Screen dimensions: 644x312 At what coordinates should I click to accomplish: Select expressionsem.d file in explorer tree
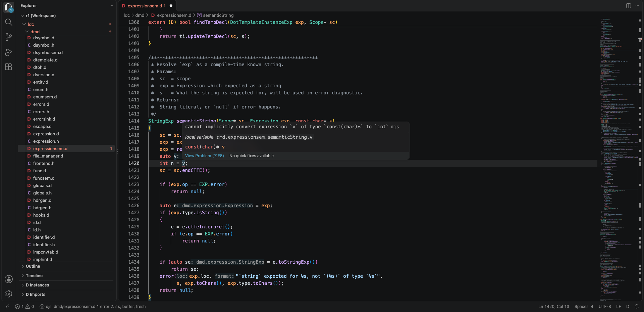66,149
